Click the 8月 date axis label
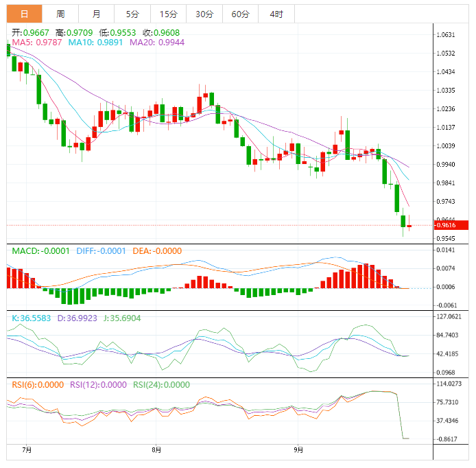476x468 pixels. [x=156, y=449]
